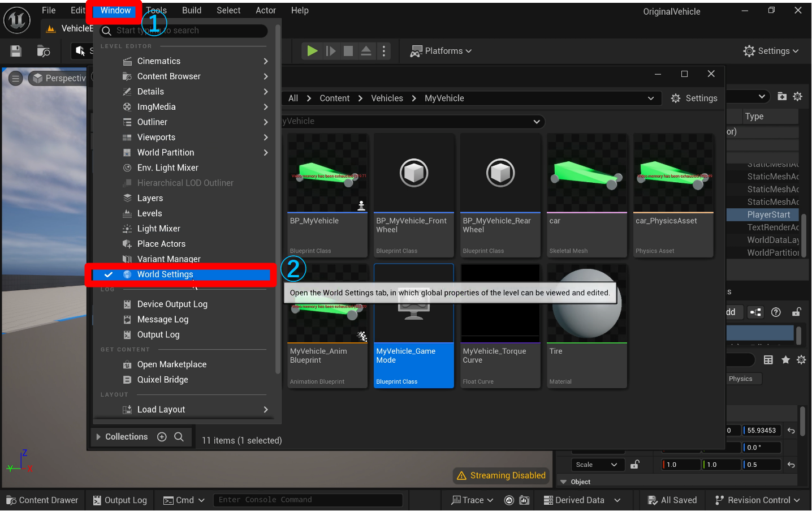
Task: Click the console command input field
Action: (308, 500)
